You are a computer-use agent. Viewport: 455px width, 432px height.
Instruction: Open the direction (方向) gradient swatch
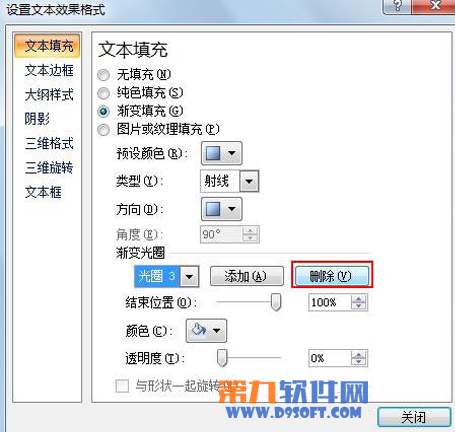[221, 209]
